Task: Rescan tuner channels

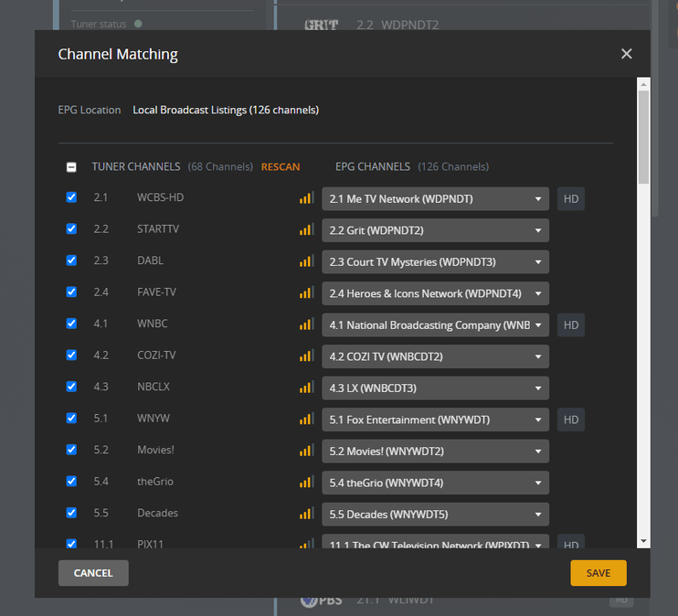Action: click(281, 167)
